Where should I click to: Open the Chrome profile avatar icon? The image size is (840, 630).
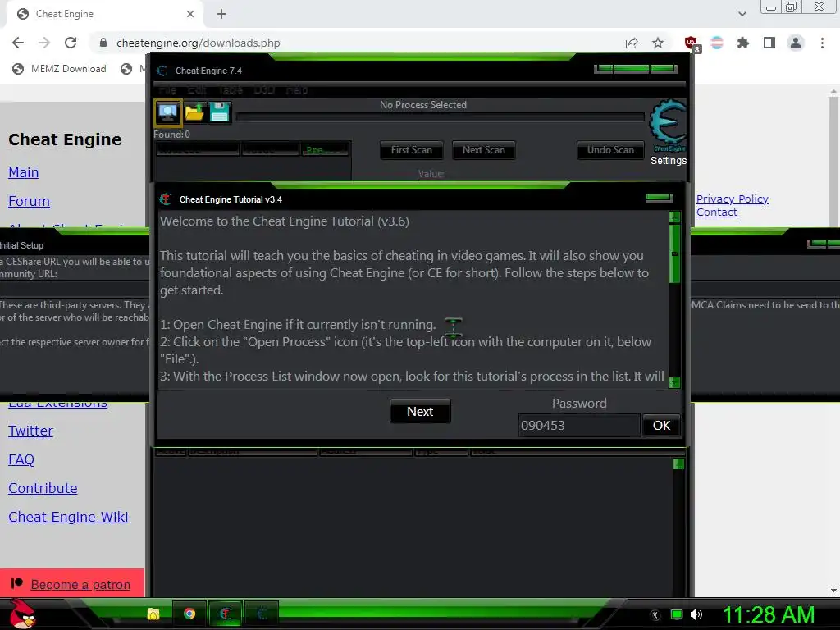[x=796, y=43]
